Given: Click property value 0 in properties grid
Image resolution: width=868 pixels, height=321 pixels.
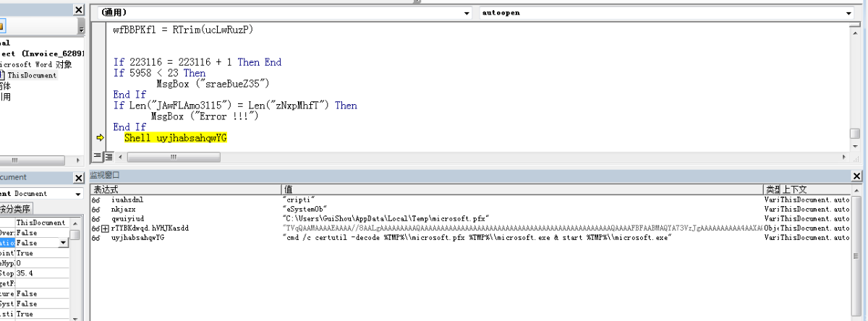Looking at the screenshot, I should click(41, 263).
